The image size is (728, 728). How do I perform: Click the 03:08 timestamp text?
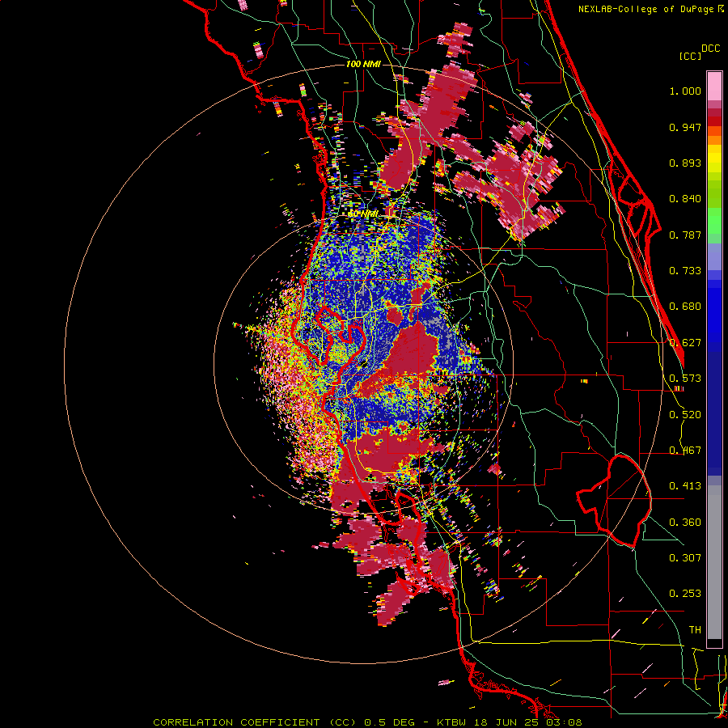(564, 722)
